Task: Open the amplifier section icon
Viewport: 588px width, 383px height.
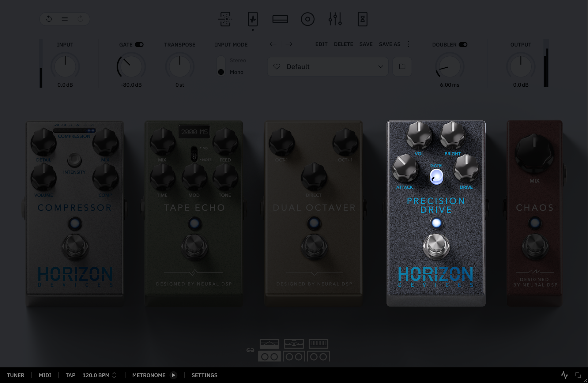Action: point(280,19)
